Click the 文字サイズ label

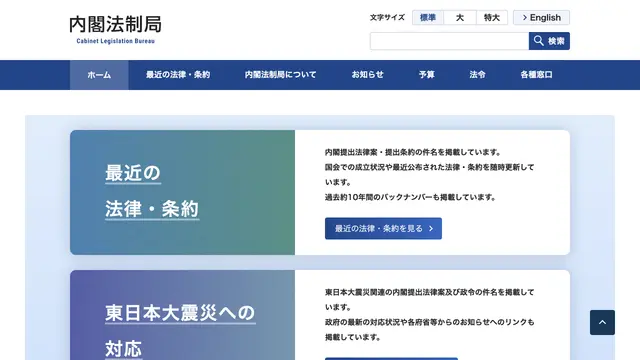click(x=387, y=18)
